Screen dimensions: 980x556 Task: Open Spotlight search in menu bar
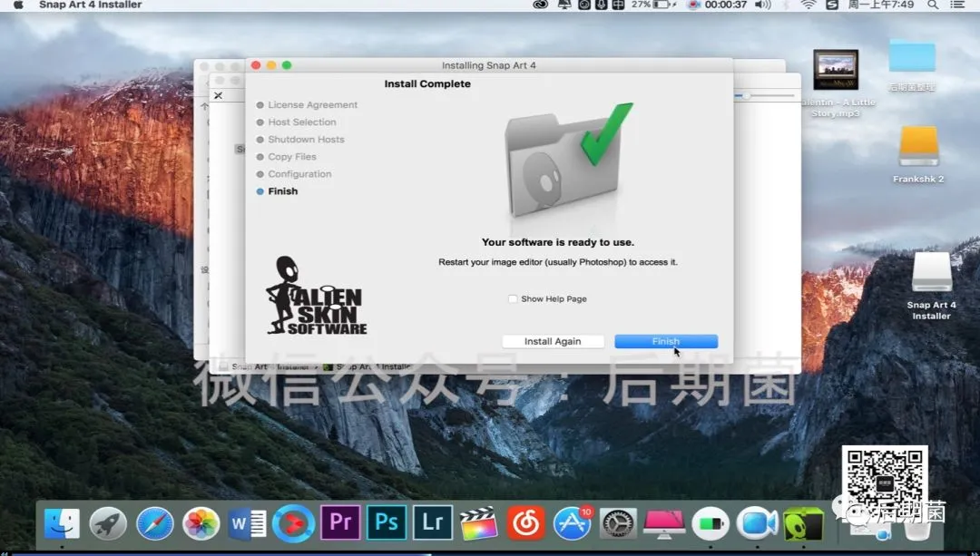[933, 5]
